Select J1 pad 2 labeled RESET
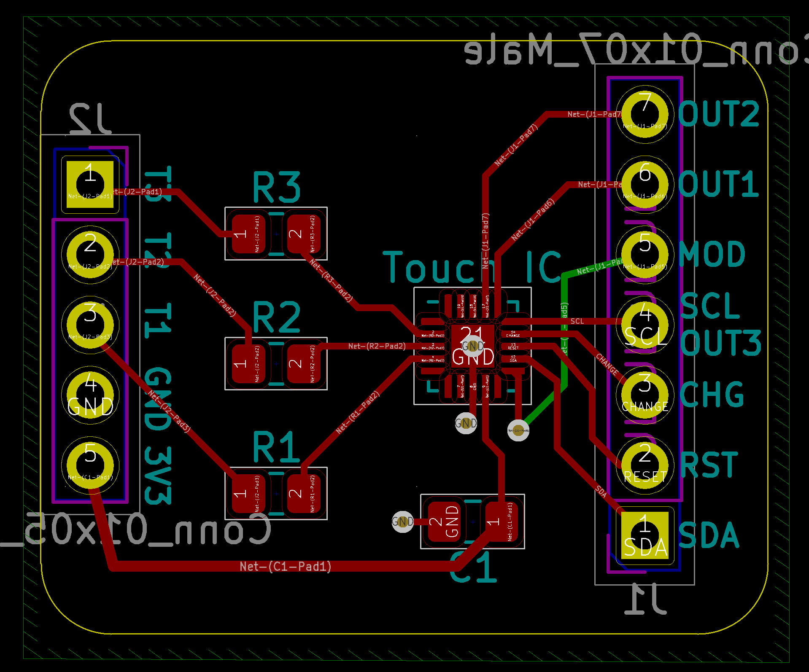This screenshot has height=672, width=809. pyautogui.click(x=645, y=465)
